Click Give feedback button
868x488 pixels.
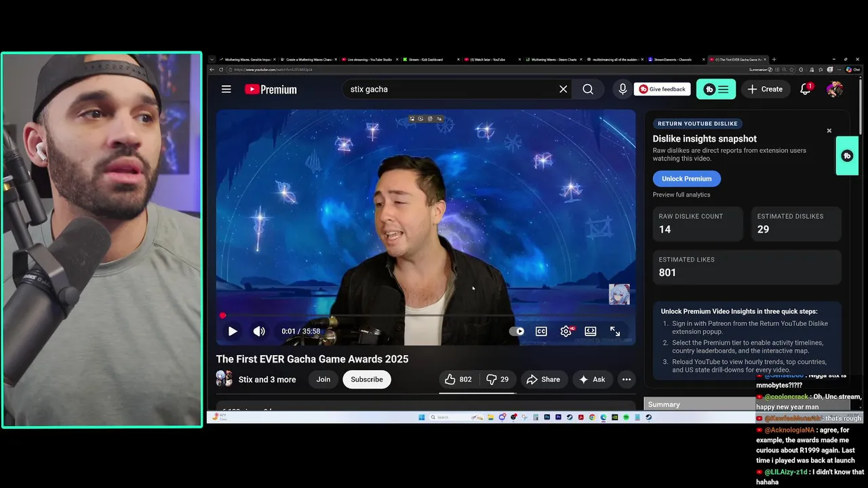click(663, 89)
